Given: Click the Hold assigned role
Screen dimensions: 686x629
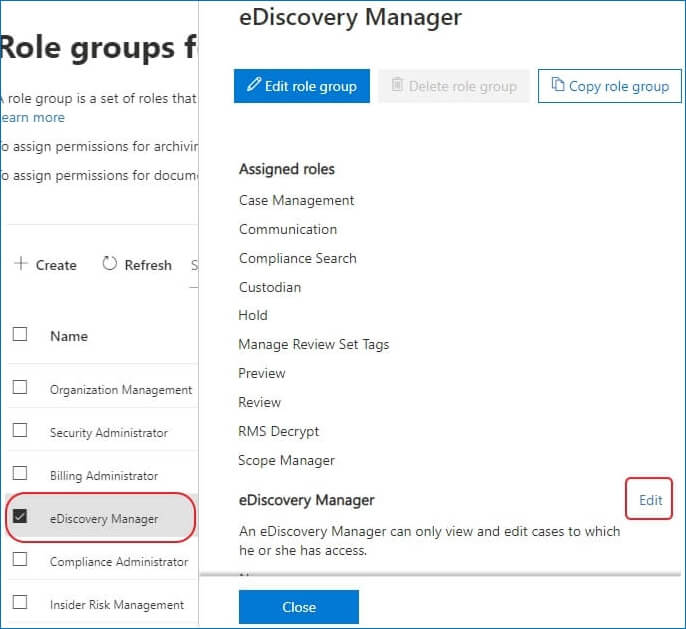Looking at the screenshot, I should [x=253, y=315].
